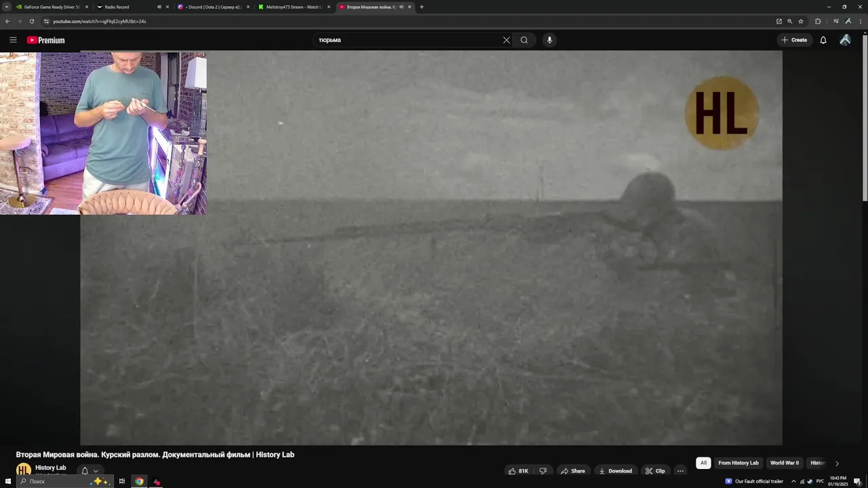Screen dimensions: 868x488
Task: Select the All filter chip
Action: (x=703, y=463)
